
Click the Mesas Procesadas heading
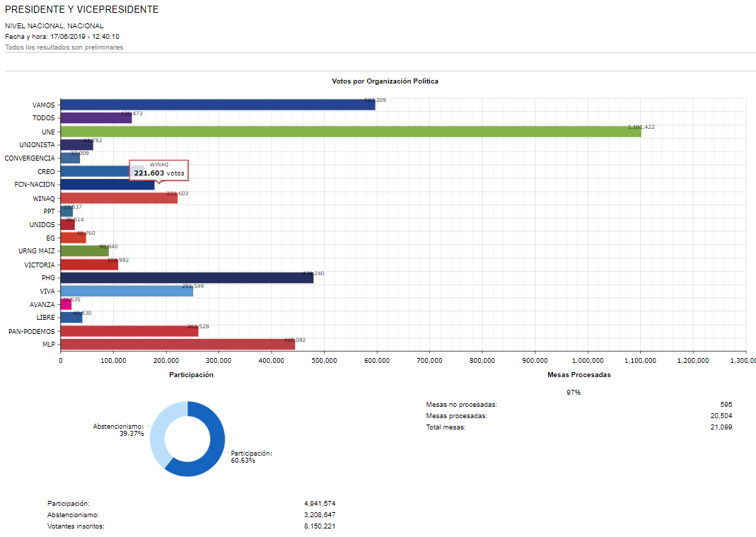click(x=578, y=375)
